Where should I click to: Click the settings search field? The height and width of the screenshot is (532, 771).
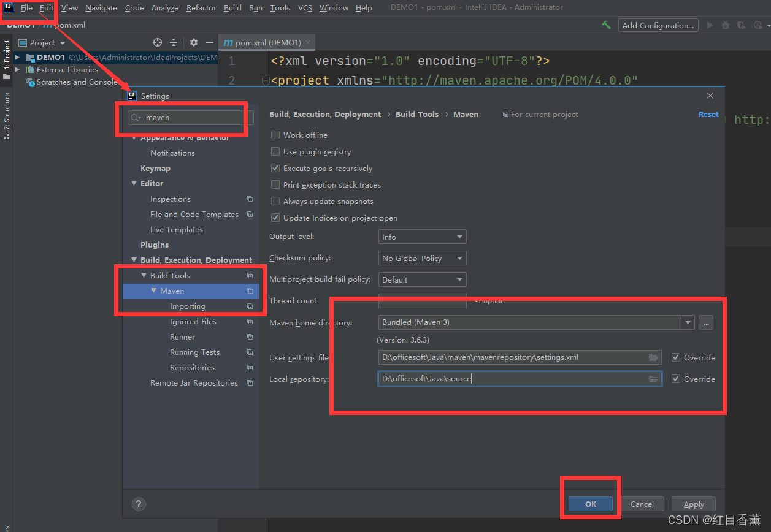click(x=190, y=118)
